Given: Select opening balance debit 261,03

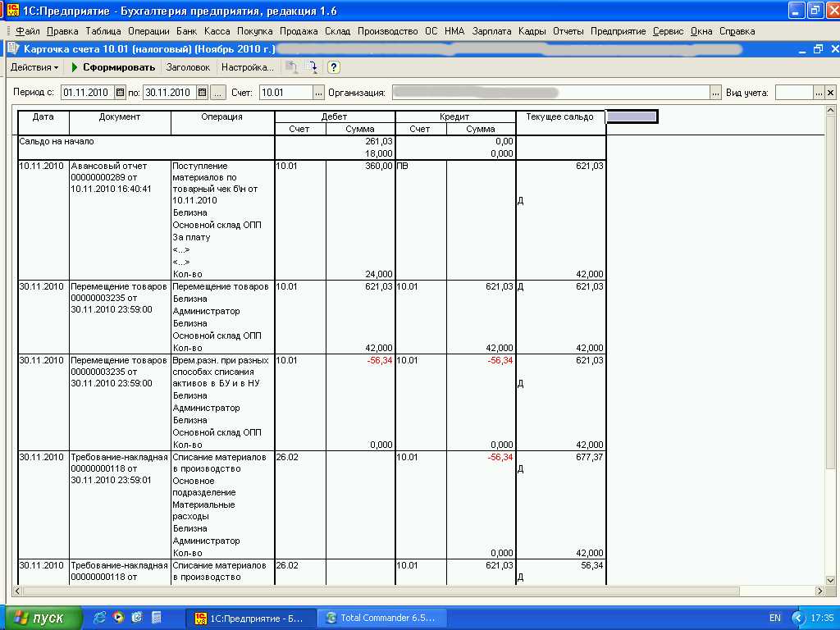Looking at the screenshot, I should click(x=379, y=141).
